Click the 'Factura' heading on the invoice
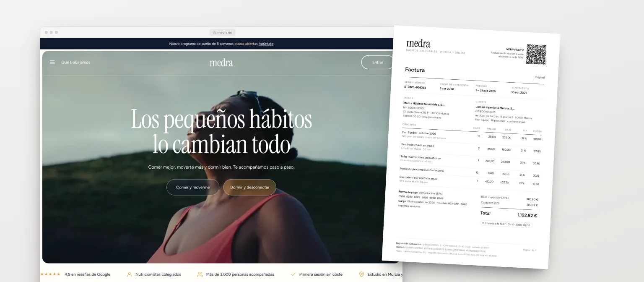This screenshot has width=644, height=282. point(415,70)
